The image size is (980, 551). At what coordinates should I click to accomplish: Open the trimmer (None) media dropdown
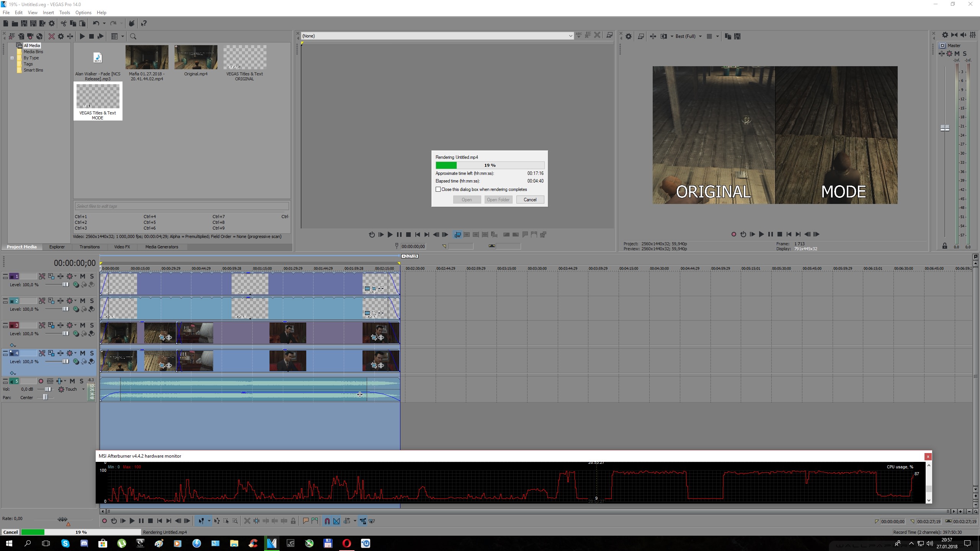[x=570, y=36]
